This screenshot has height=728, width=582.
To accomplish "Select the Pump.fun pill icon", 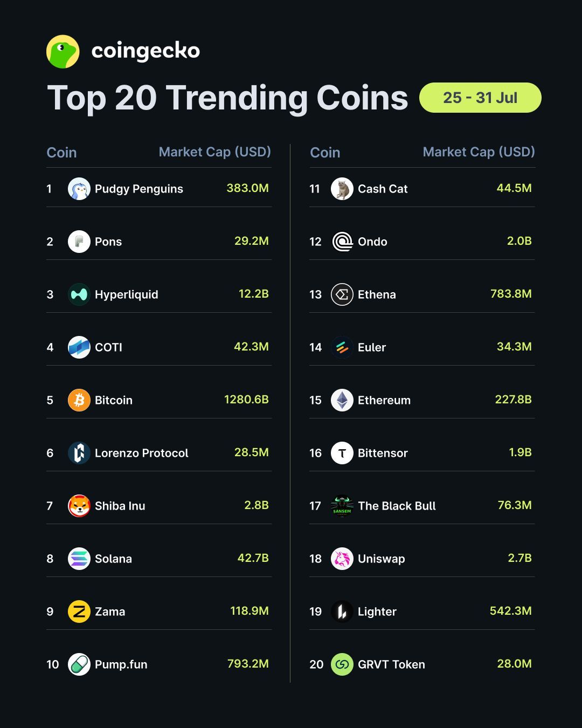I will coord(79,664).
